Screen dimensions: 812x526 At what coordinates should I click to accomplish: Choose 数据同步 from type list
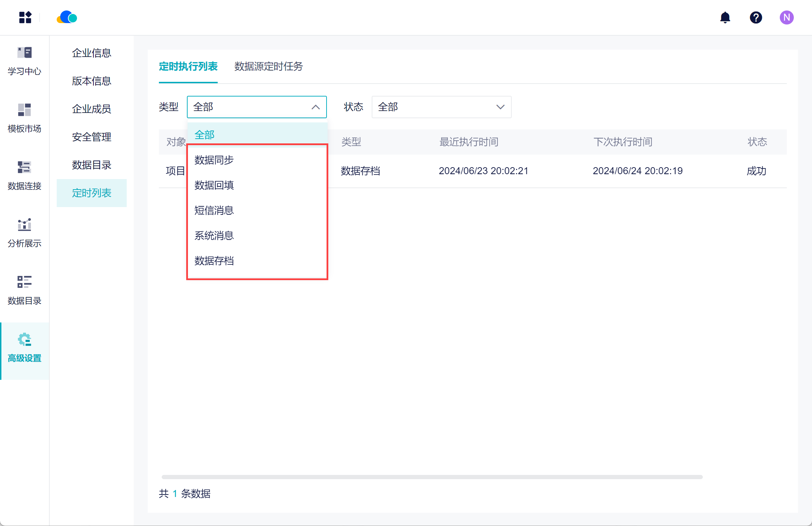click(214, 160)
